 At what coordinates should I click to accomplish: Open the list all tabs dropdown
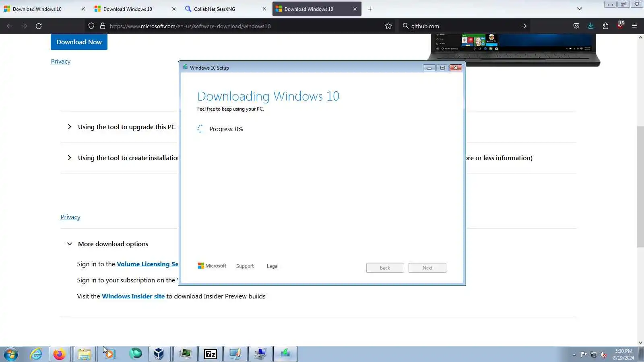(x=580, y=9)
